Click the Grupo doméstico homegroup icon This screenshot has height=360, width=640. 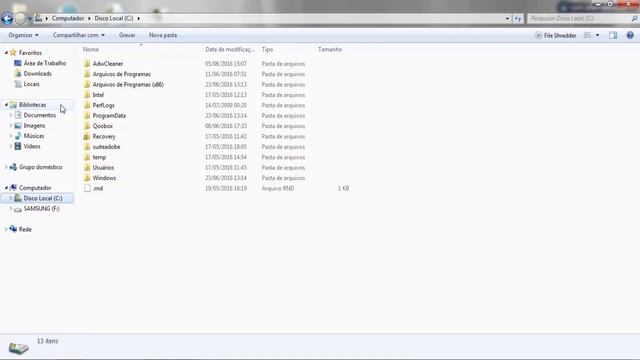(13, 167)
